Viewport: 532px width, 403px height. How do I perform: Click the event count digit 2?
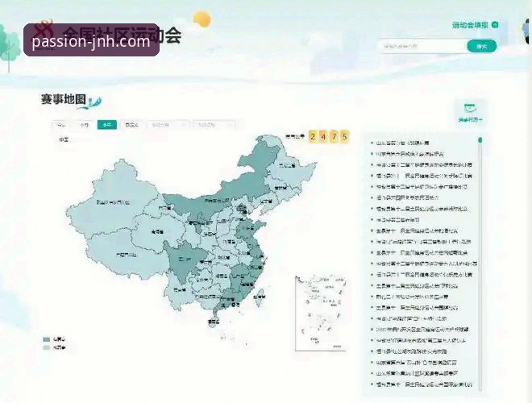pos(313,136)
